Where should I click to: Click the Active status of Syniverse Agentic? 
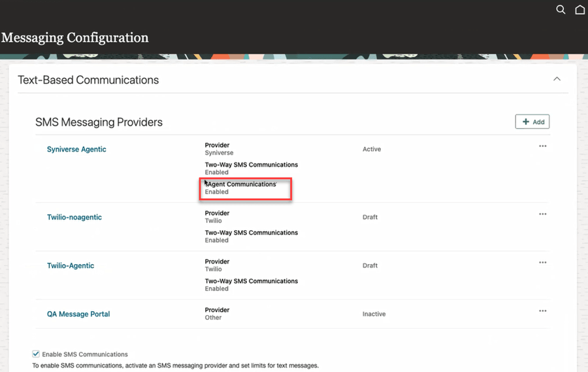pos(372,150)
